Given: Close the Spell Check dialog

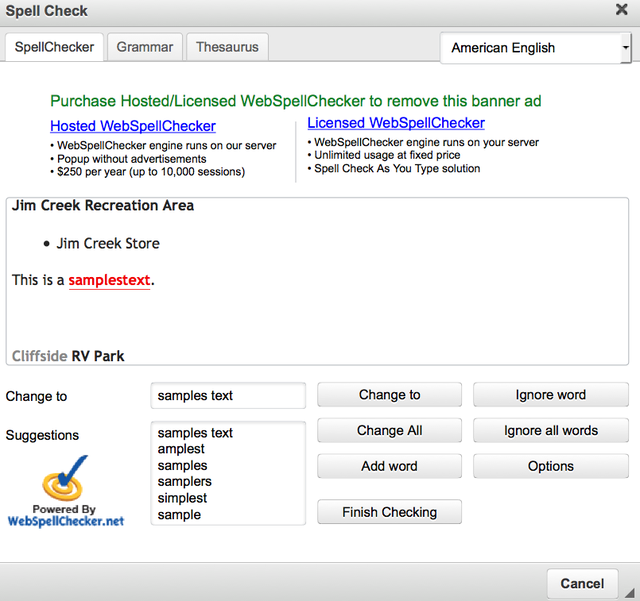Looking at the screenshot, I should point(621,11).
